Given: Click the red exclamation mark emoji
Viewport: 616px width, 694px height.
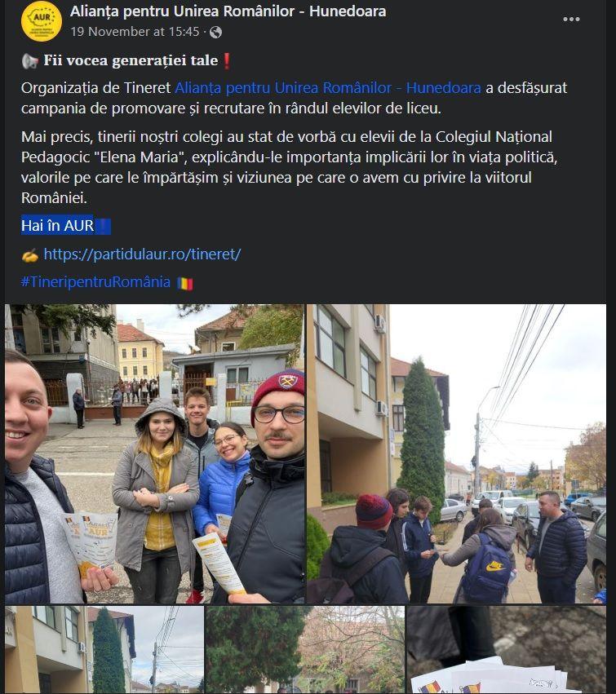Looking at the screenshot, I should pos(226,60).
